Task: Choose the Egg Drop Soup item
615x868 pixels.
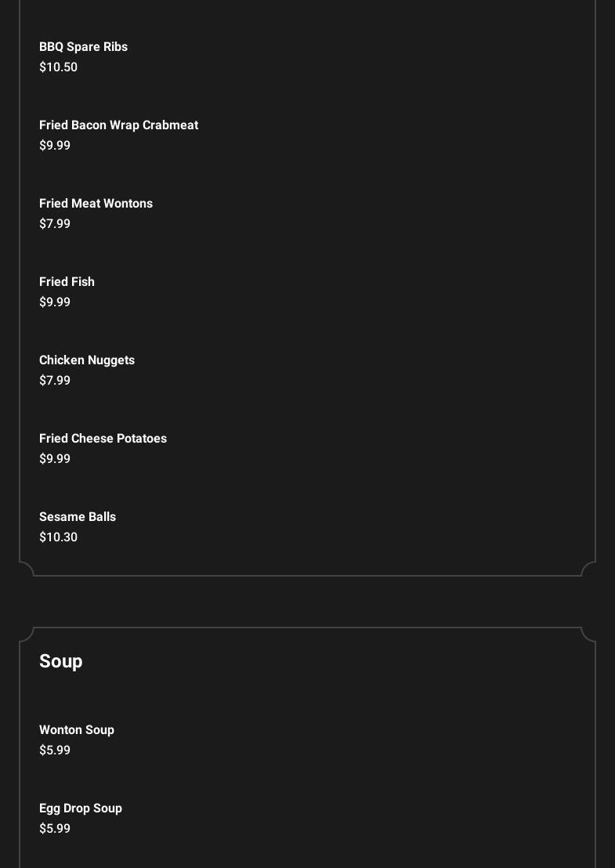Action: 81,808
